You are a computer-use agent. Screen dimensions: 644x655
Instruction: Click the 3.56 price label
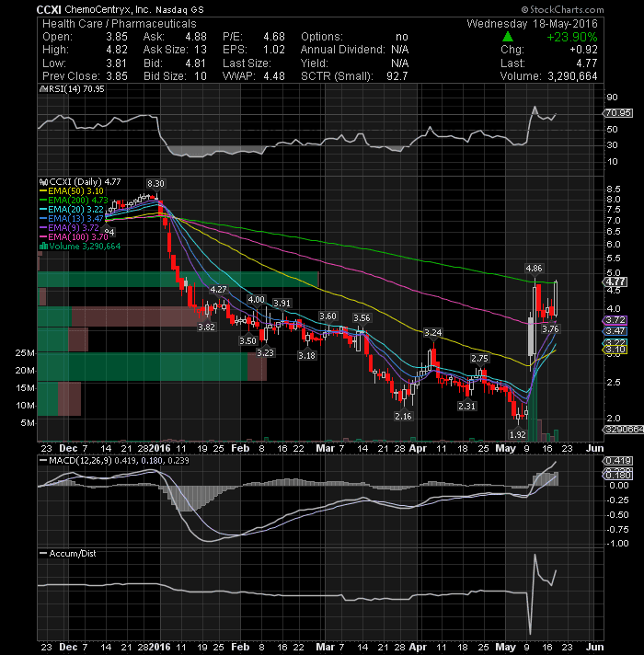pos(362,318)
